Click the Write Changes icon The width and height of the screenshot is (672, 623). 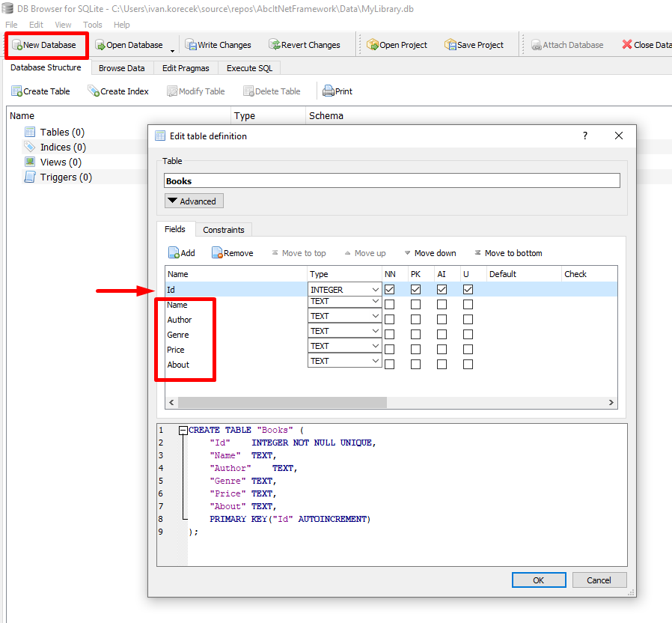191,45
